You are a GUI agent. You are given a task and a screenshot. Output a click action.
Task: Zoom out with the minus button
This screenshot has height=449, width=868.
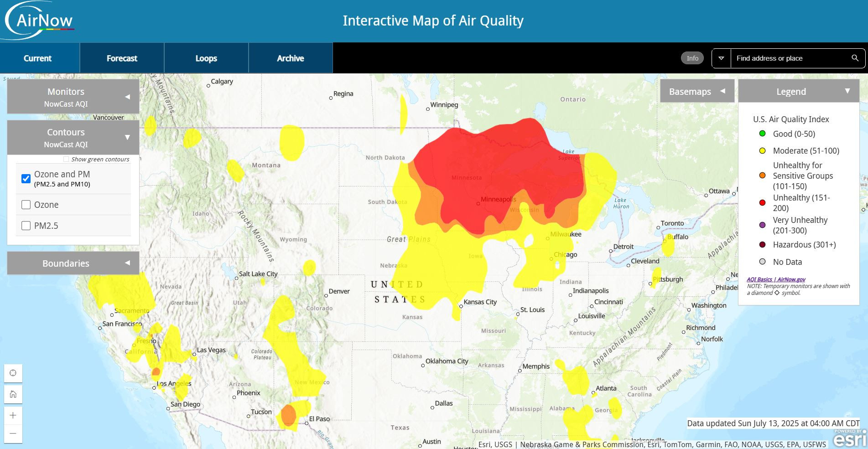13,434
